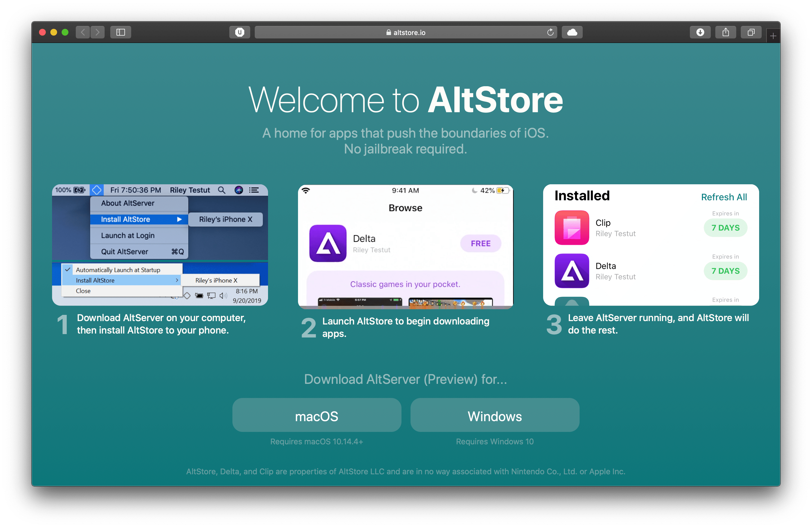
Task: Expand the Install AltStore submenu in the macOS menu
Action: 126,219
